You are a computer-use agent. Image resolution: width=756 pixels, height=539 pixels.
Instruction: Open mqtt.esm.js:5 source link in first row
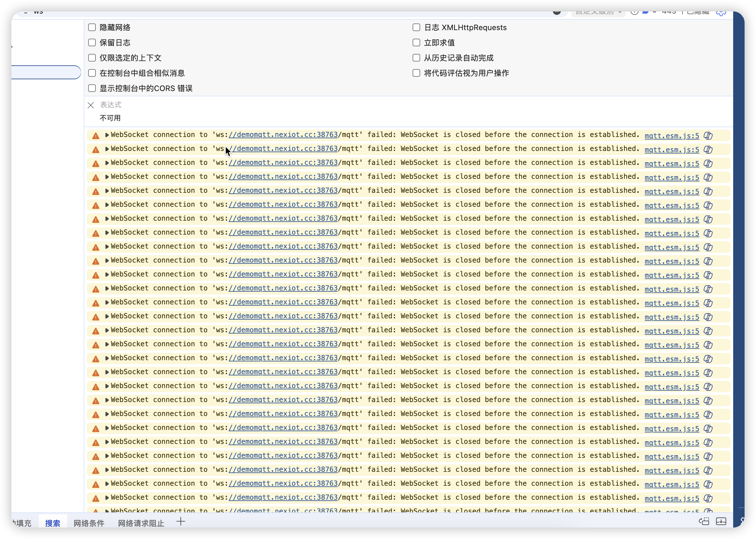(x=671, y=135)
